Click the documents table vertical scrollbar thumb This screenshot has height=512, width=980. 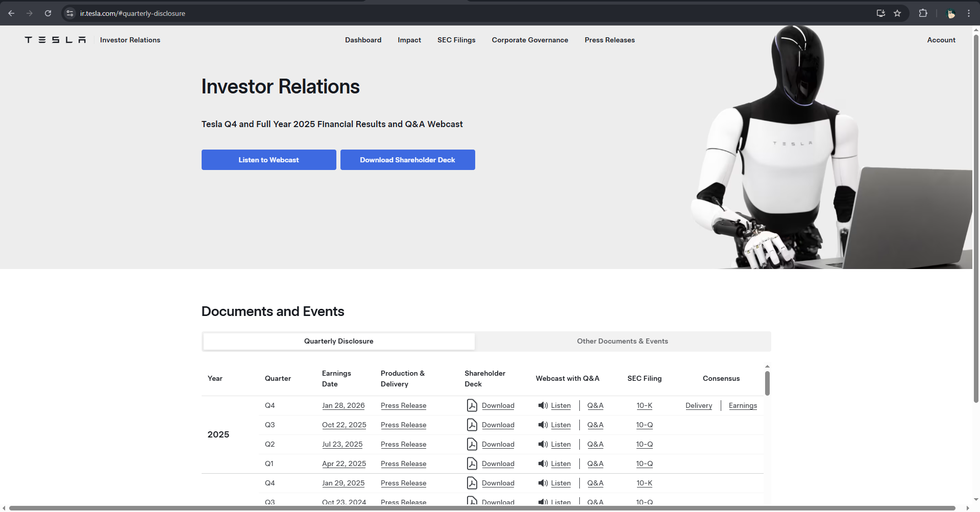coord(767,383)
